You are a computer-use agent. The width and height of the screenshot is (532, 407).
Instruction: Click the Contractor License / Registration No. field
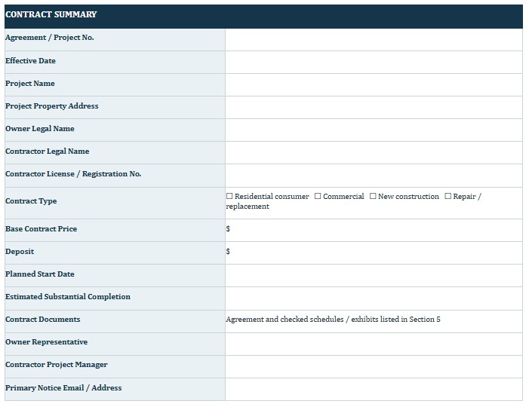point(374,176)
